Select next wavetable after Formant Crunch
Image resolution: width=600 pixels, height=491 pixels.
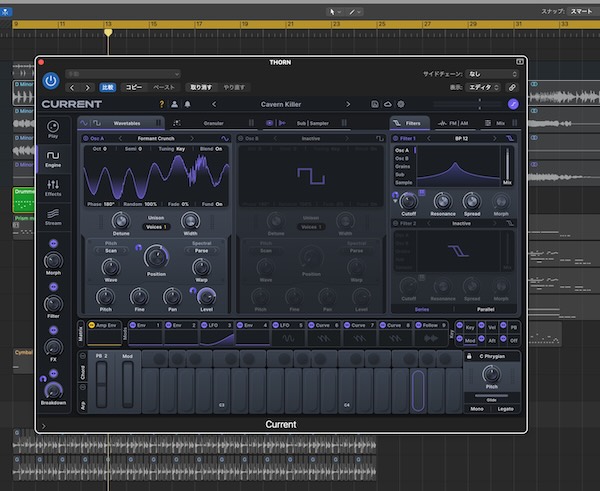click(192, 139)
